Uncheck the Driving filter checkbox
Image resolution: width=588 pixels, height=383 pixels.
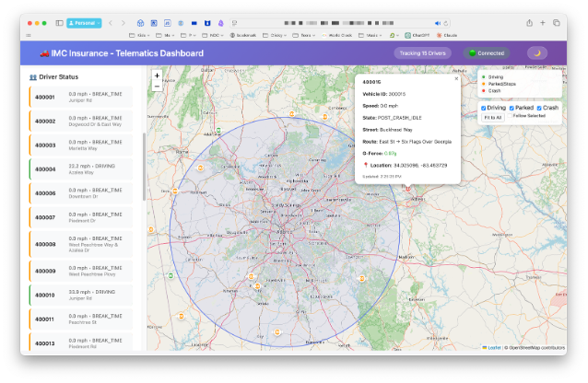483,108
